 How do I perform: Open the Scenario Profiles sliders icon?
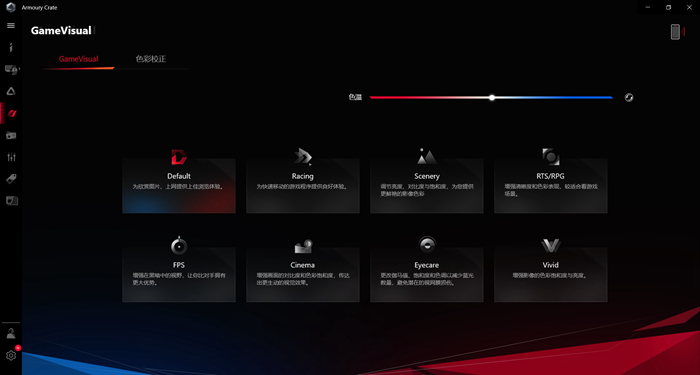(12, 157)
